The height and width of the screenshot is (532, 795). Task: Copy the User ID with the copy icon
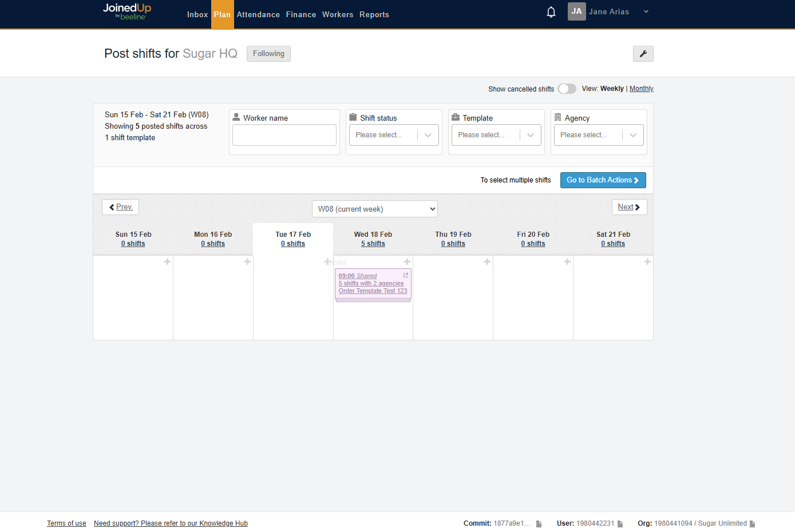coord(620,523)
